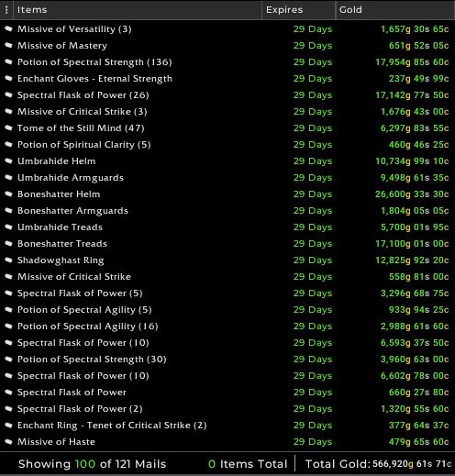Click mail icon beside Missive of Haste
The width and height of the screenshot is (455, 476).
8,441
